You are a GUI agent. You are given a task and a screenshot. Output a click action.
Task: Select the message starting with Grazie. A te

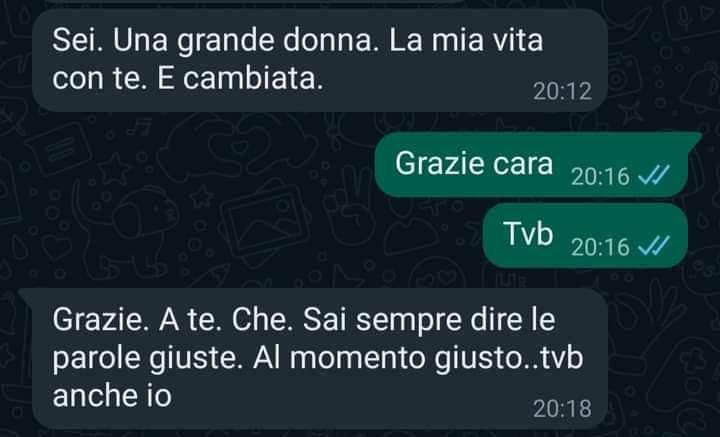pos(320,359)
